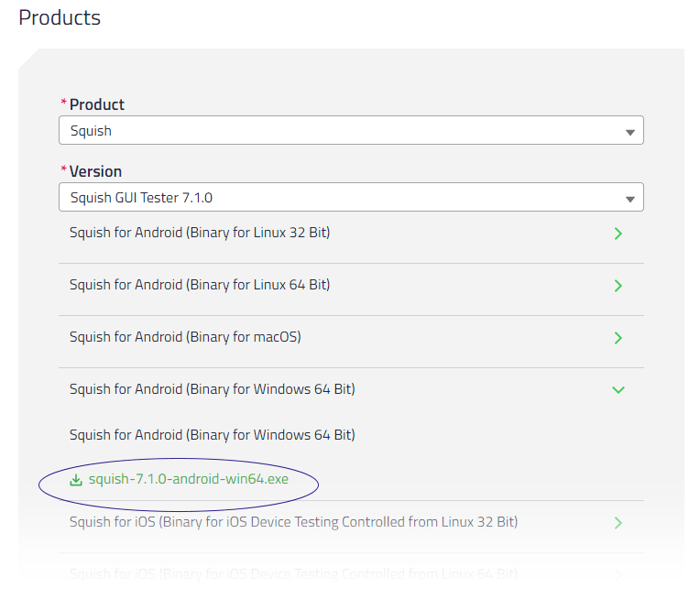Screen dimensions: 700x599
Task: Collapse Android Windows 64 Bit using the down chevron
Action: (x=618, y=390)
